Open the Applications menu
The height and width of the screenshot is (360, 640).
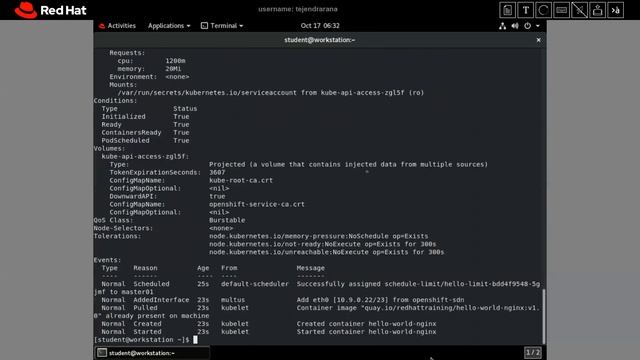pos(169,26)
